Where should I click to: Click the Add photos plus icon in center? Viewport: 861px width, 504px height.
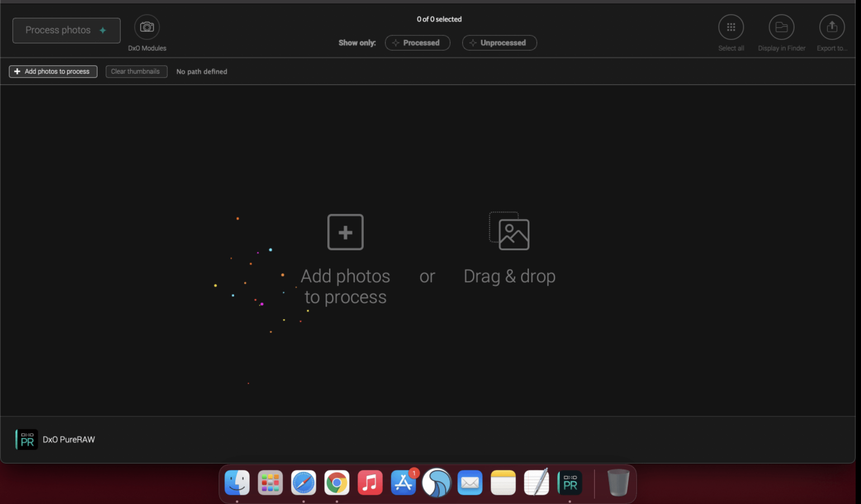(345, 232)
